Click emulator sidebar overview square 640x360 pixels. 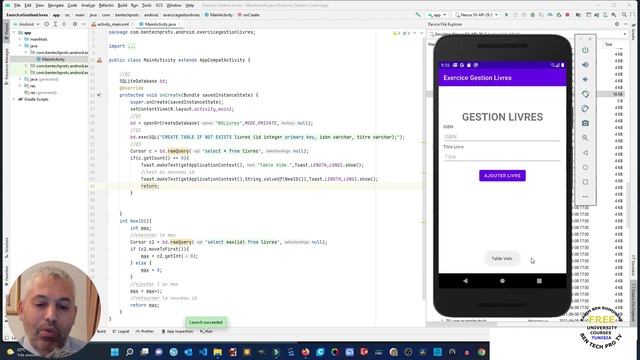(x=585, y=182)
